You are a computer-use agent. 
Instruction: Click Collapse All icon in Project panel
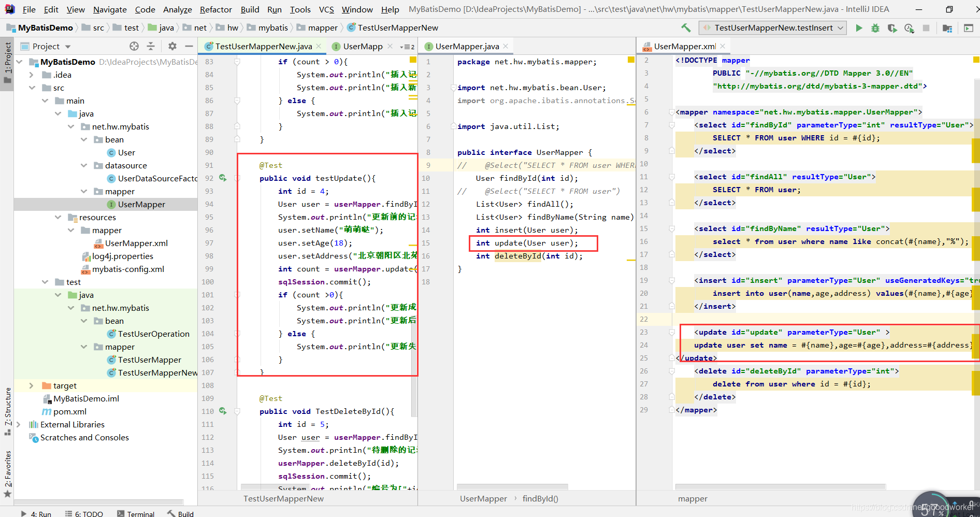(x=151, y=46)
